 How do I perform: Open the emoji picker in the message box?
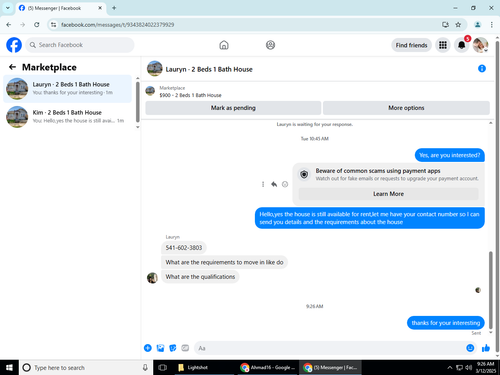click(x=470, y=348)
